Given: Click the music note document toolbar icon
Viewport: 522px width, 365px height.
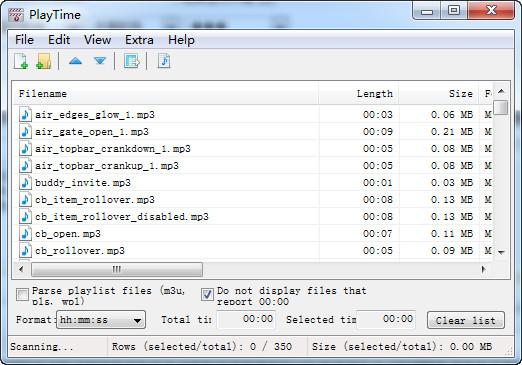Looking at the screenshot, I should click(x=164, y=61).
